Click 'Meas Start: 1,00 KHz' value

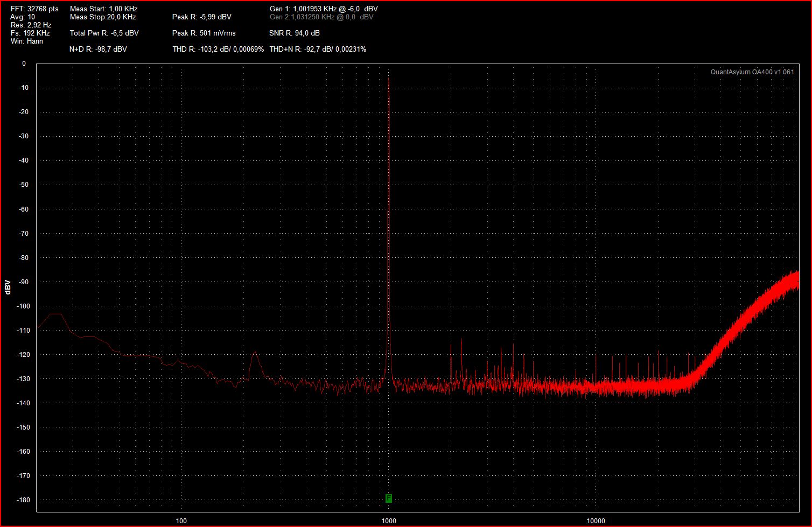coord(103,9)
